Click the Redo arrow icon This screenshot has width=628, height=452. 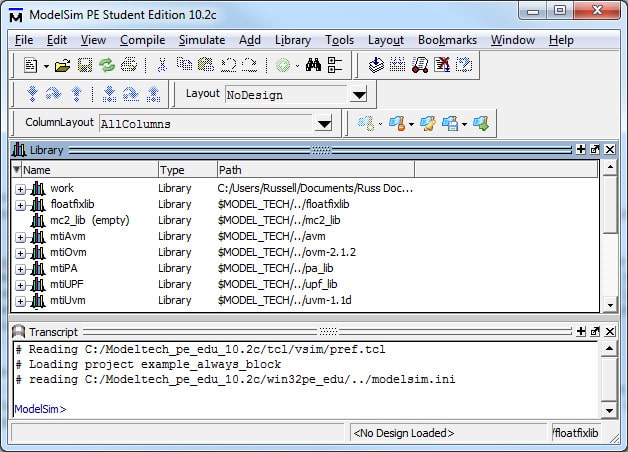pyautogui.click(x=250, y=65)
